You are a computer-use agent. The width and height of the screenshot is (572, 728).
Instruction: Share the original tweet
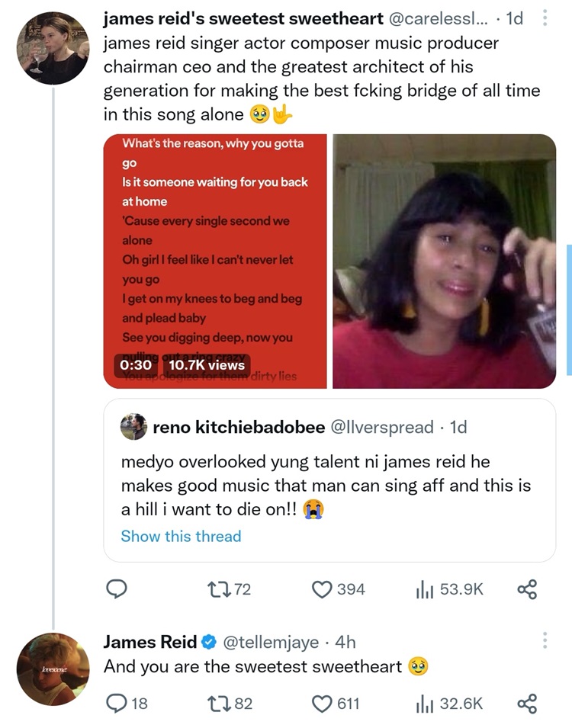[x=527, y=588]
